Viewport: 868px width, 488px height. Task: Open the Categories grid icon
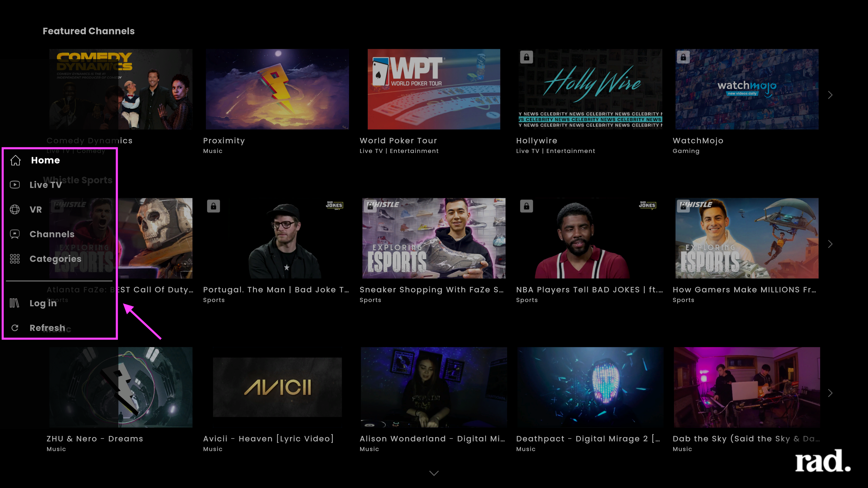tap(15, 259)
